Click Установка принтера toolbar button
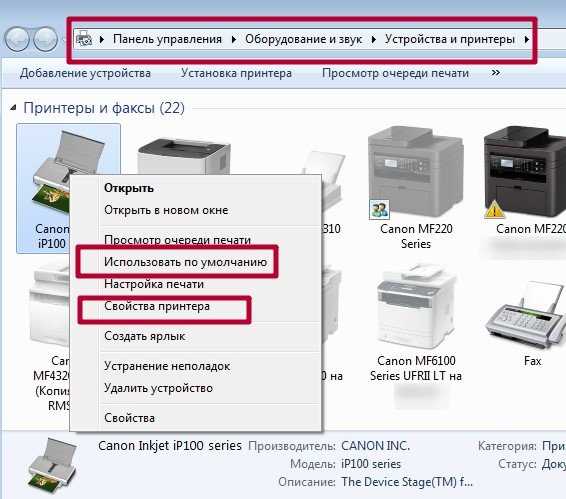 coord(236,73)
